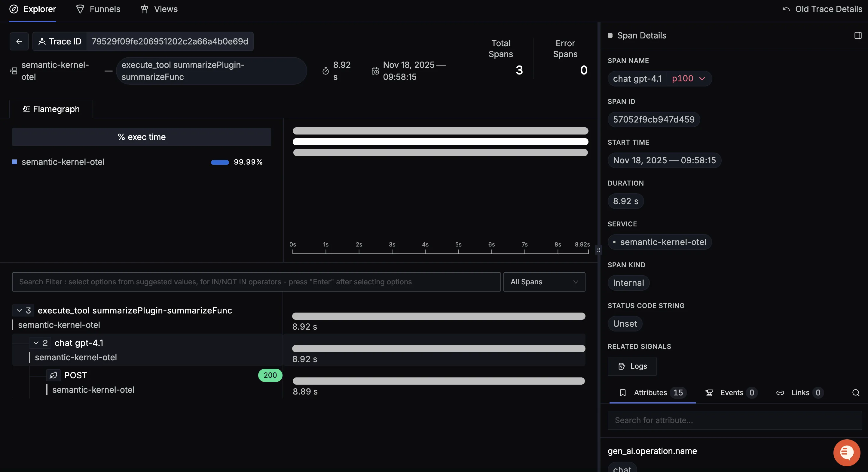This screenshot has height=472, width=868.
Task: Open the Explorer section via compass icon
Action: [14, 9]
